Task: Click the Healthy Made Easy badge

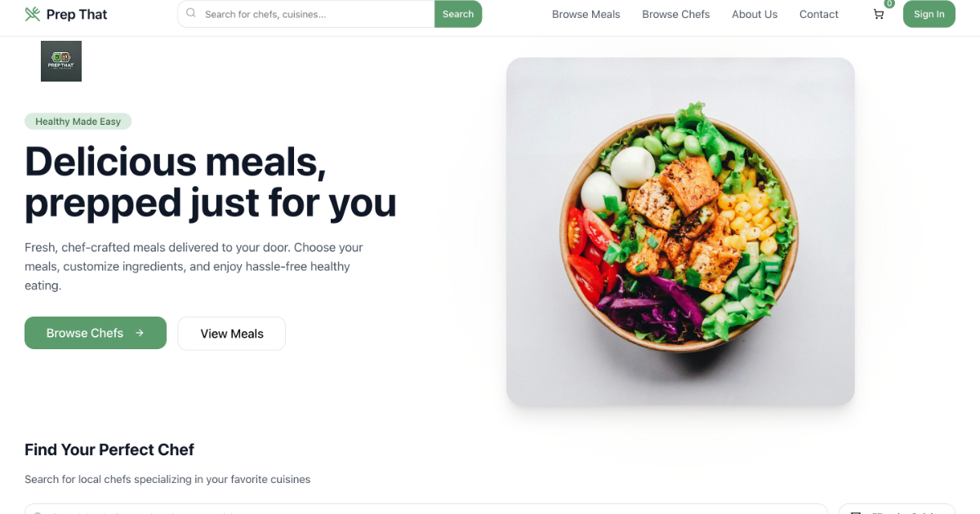Action: [x=78, y=122]
